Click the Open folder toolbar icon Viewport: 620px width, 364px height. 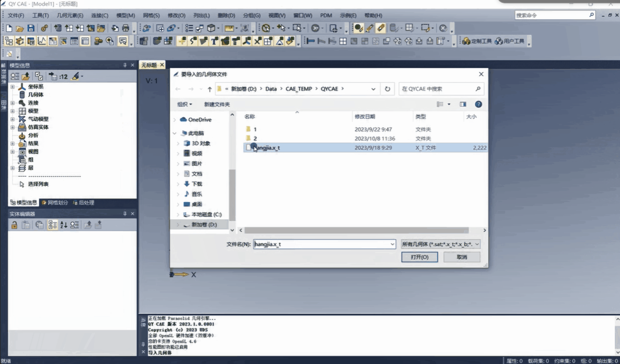tap(20, 28)
